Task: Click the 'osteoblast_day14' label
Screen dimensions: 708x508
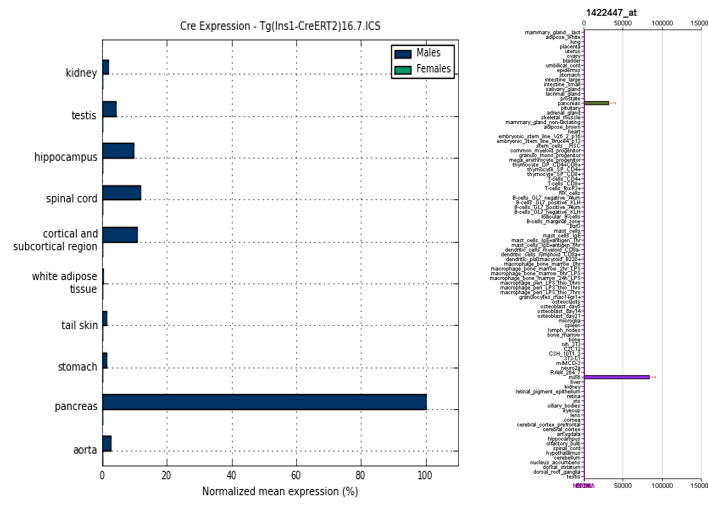Action: pos(559,311)
